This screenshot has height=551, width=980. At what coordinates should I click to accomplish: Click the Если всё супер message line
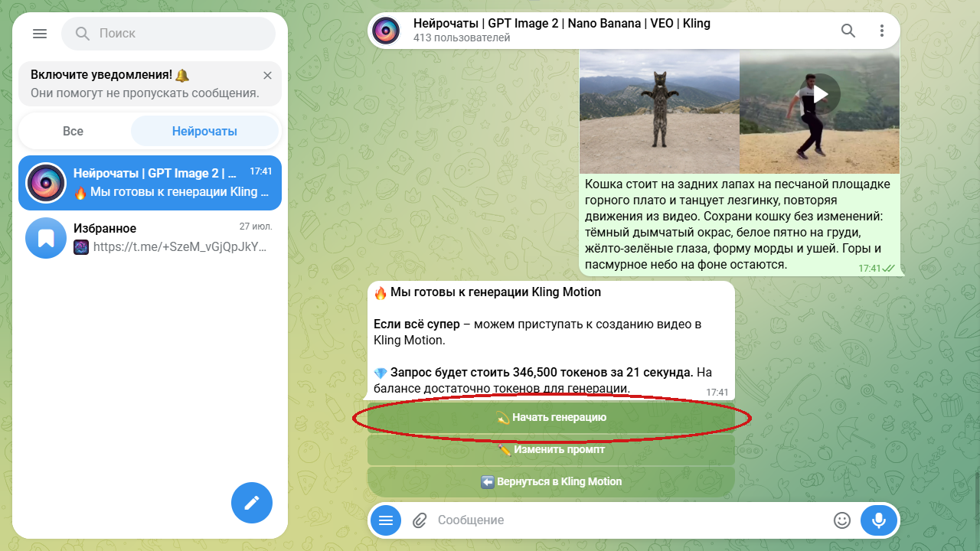537,332
